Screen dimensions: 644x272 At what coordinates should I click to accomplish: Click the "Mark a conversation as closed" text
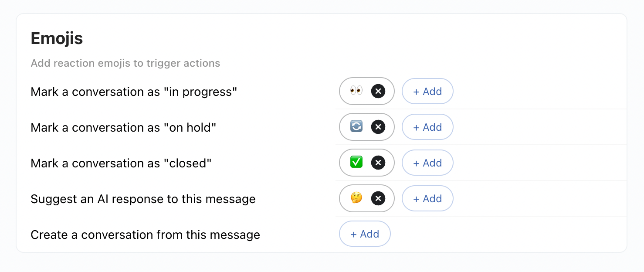tap(121, 163)
